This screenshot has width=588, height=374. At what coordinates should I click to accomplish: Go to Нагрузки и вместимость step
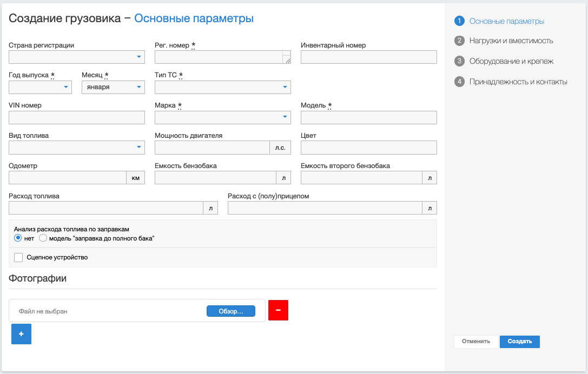point(511,41)
